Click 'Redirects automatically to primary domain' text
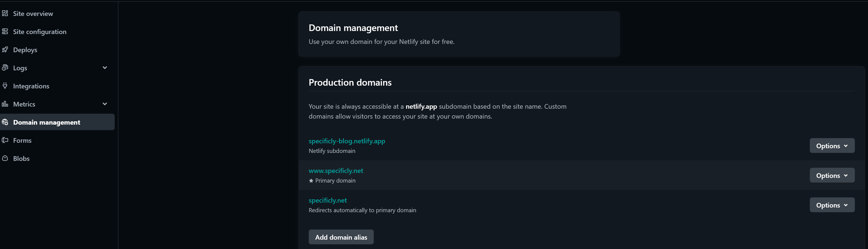Screen dimensions: 868x249 [362, 210]
